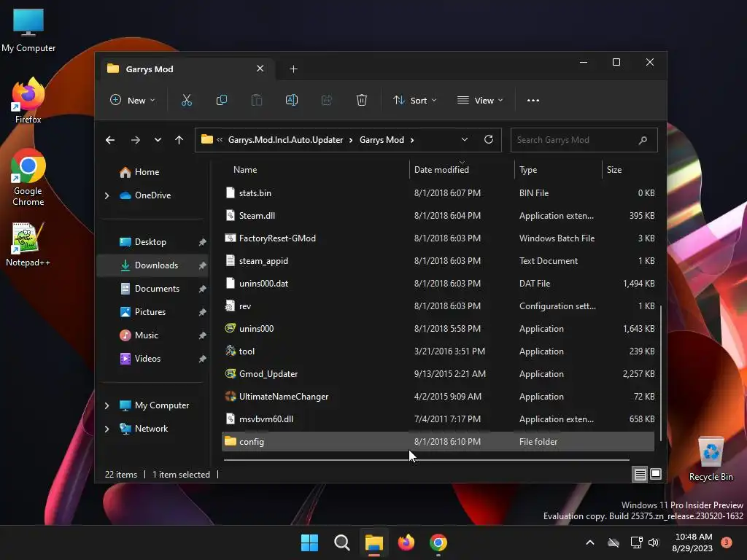The height and width of the screenshot is (560, 747).
Task: Expand OneDrive in the navigation pane
Action: pos(107,195)
